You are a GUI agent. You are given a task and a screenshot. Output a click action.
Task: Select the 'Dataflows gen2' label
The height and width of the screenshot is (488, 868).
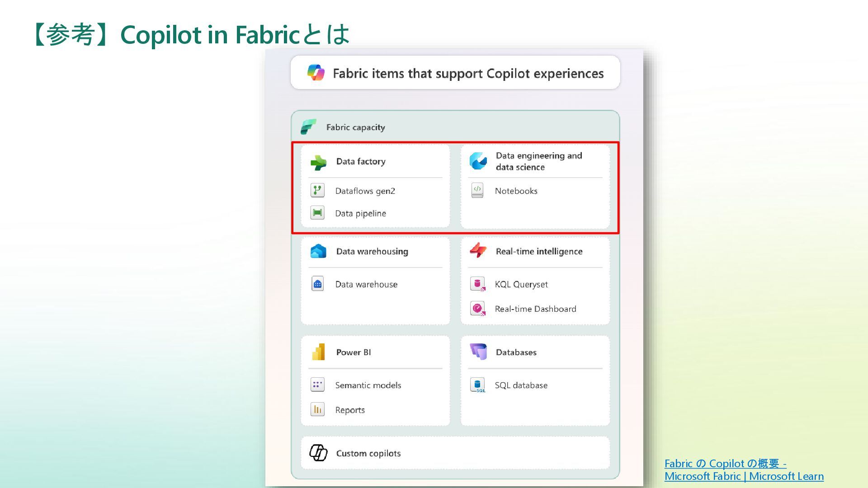click(x=365, y=191)
